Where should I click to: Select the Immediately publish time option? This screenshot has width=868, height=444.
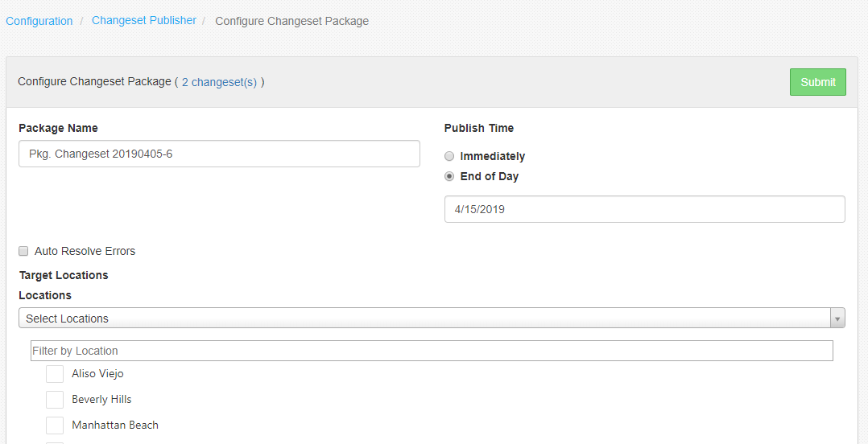[x=449, y=157]
